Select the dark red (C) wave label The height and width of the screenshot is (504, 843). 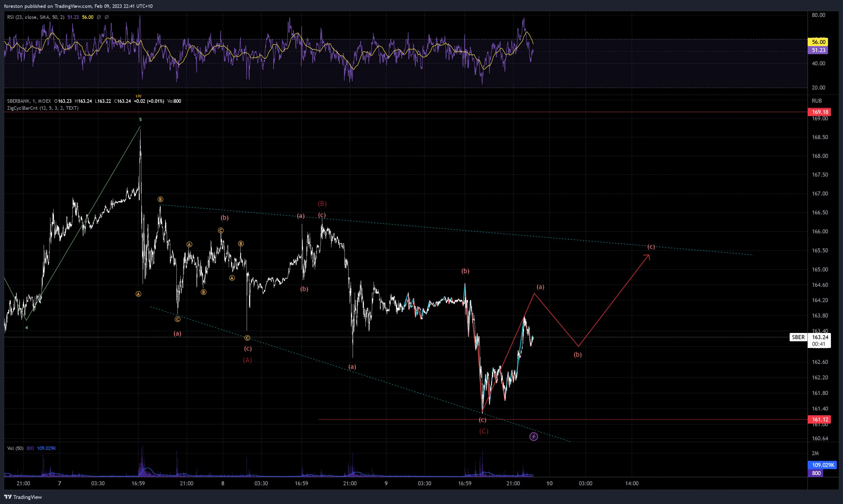point(484,431)
